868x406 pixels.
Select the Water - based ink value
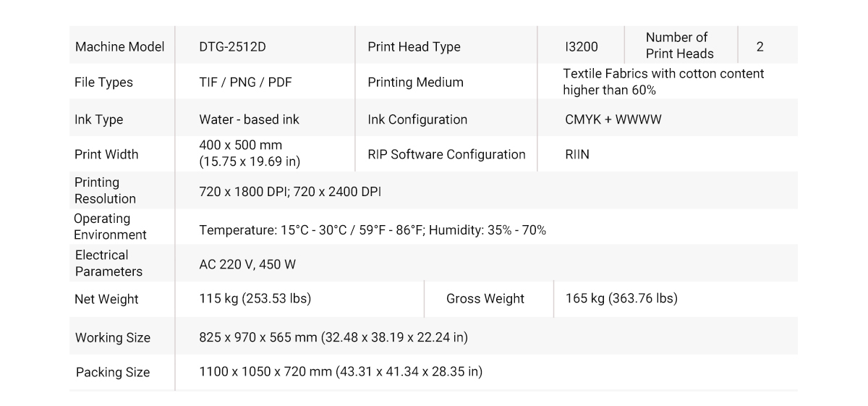[249, 119]
